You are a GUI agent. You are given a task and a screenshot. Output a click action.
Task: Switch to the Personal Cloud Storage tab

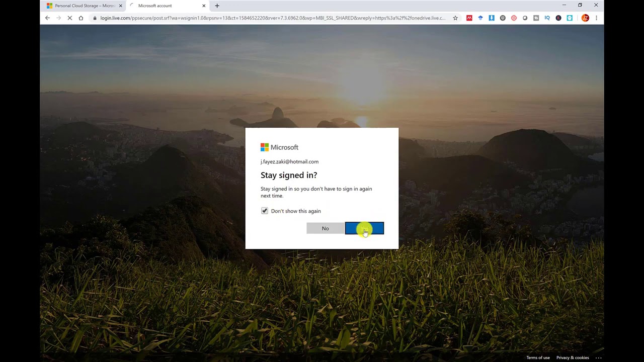click(85, 6)
